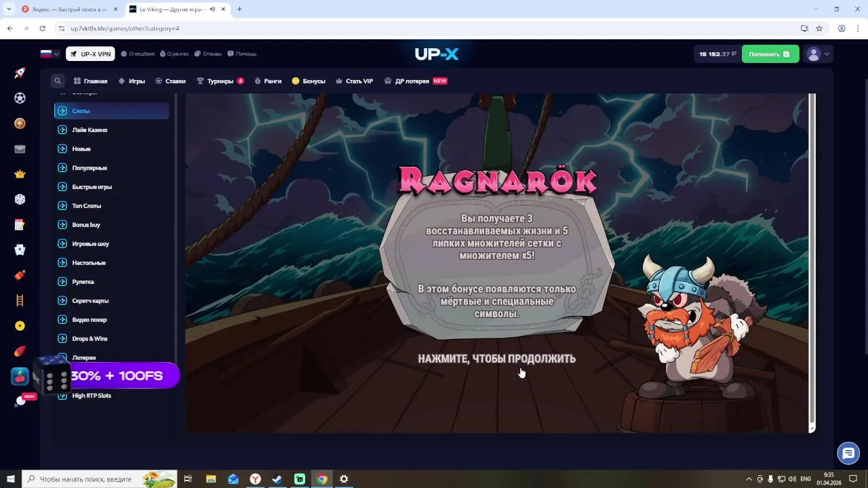The height and width of the screenshot is (488, 868).
Task: Open Бонусы in the navigation bar
Action: [309, 81]
